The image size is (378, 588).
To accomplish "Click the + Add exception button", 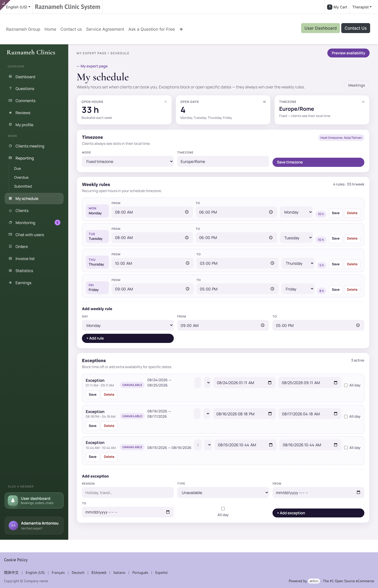I will pyautogui.click(x=318, y=513).
